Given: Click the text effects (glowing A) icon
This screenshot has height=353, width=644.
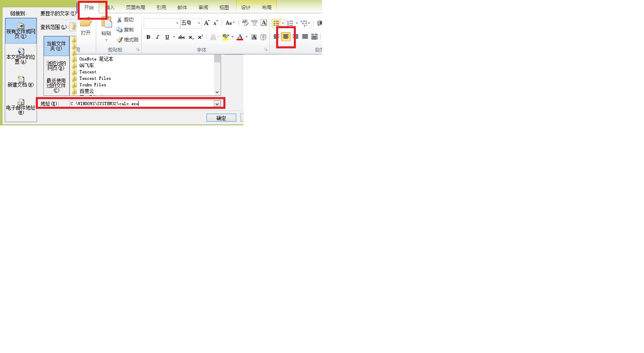Looking at the screenshot, I should point(213,37).
